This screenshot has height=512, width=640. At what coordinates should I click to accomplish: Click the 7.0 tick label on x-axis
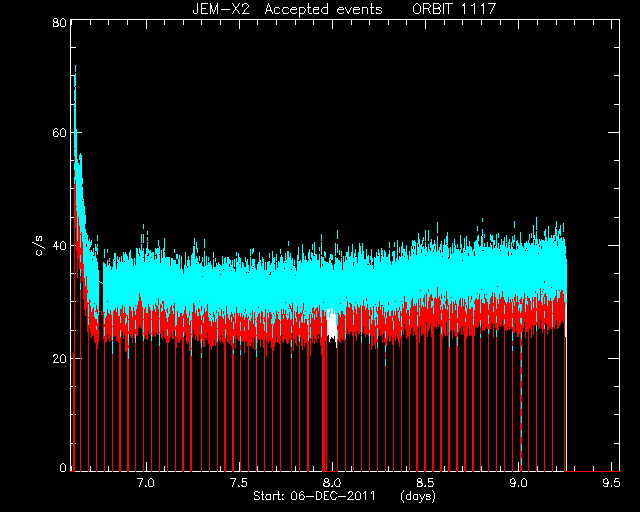pos(145,483)
